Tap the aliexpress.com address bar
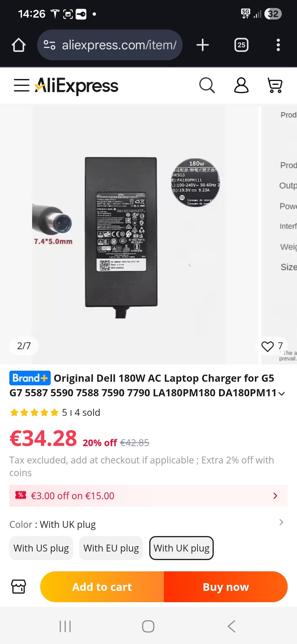The width and height of the screenshot is (297, 644). click(x=110, y=45)
